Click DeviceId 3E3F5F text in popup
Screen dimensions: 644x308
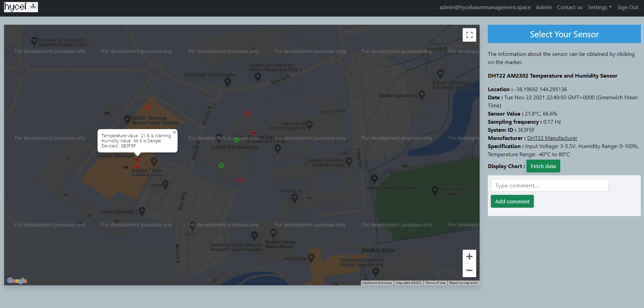pyautogui.click(x=119, y=146)
